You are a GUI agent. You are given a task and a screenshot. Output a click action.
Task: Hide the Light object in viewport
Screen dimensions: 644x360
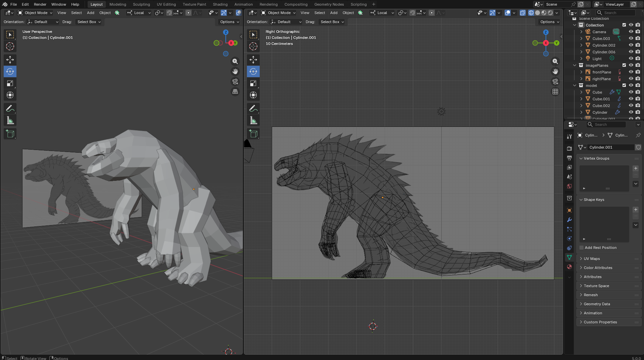coord(631,58)
